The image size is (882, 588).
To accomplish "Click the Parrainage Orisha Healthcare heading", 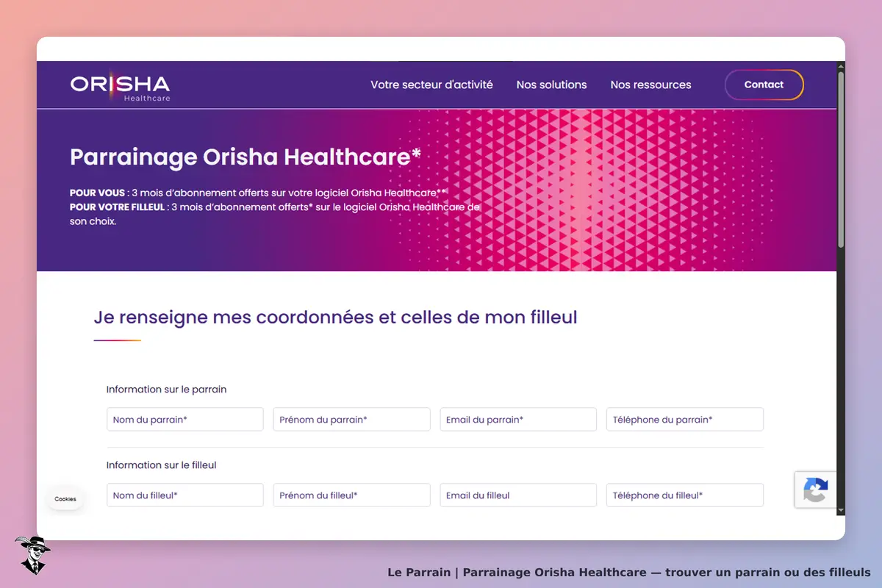I will pyautogui.click(x=245, y=157).
